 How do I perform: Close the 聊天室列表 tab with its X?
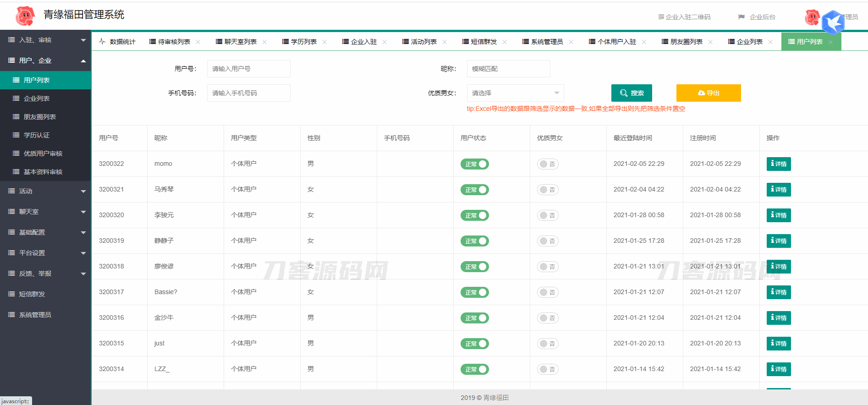point(264,42)
